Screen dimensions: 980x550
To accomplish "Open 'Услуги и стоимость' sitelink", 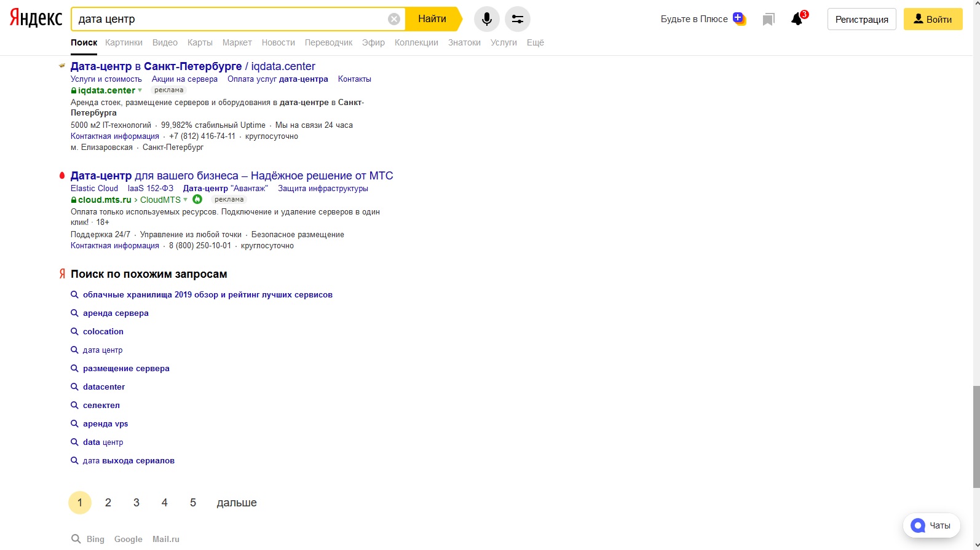I will pyautogui.click(x=106, y=79).
